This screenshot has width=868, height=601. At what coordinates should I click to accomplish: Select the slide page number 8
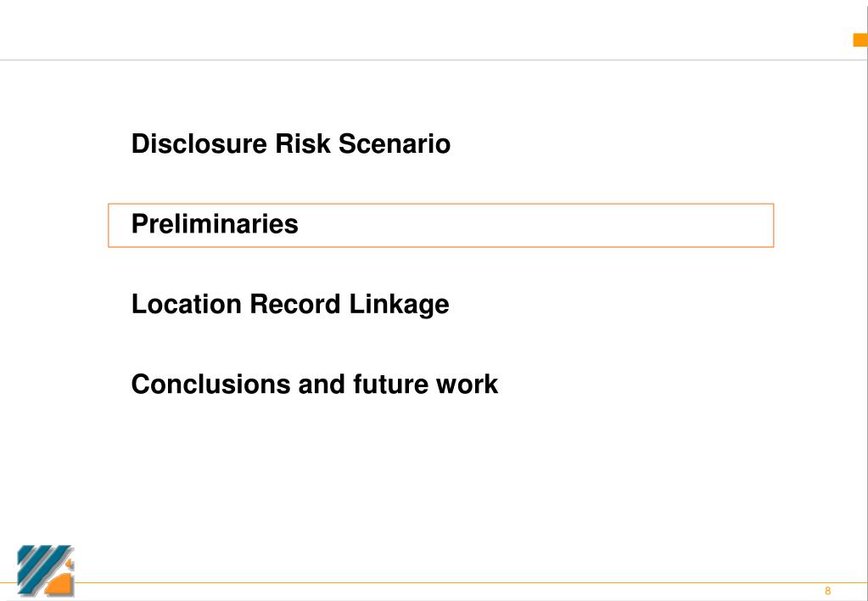pos(827,591)
